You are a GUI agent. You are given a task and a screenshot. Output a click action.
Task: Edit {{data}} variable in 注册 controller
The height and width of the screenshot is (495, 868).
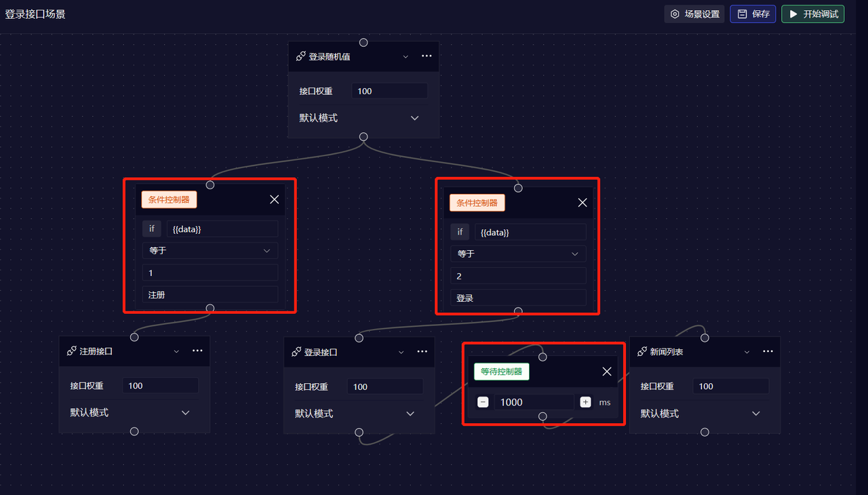pos(222,229)
